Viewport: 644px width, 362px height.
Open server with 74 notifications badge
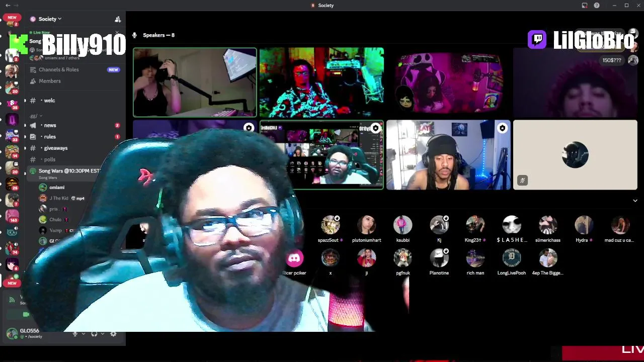(12, 247)
